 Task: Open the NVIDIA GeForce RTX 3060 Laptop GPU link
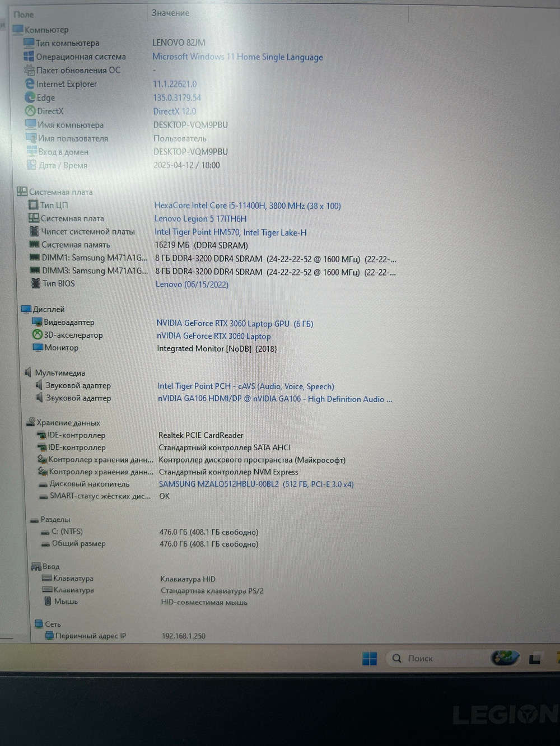tap(235, 323)
